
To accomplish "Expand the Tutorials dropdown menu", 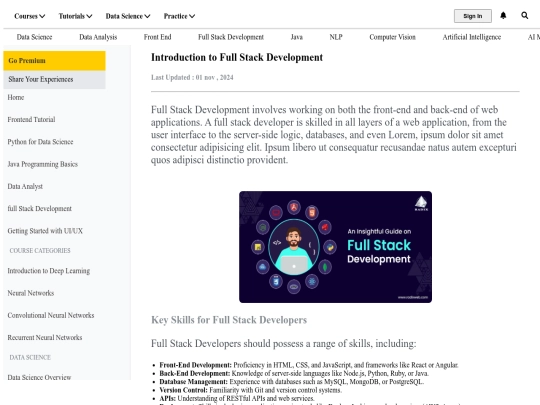I will (75, 16).
